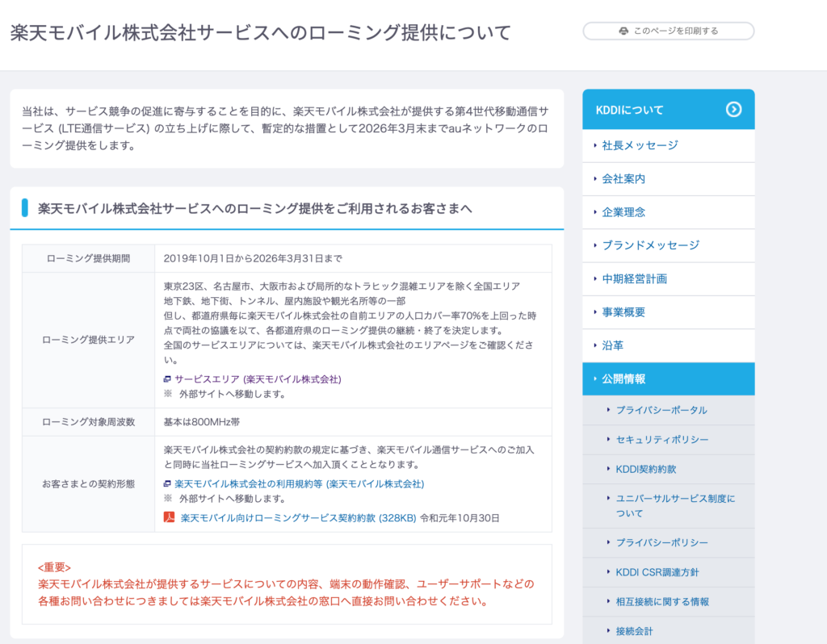Click the ローミング提供エリア table header cell
Screen dimensions: 827x644
pyautogui.click(x=88, y=340)
